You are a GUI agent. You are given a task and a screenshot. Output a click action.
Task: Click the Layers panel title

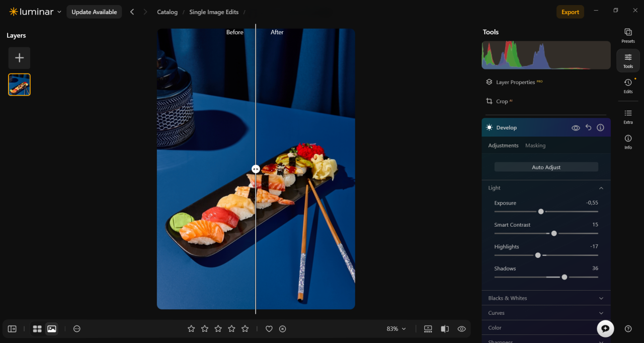click(16, 35)
